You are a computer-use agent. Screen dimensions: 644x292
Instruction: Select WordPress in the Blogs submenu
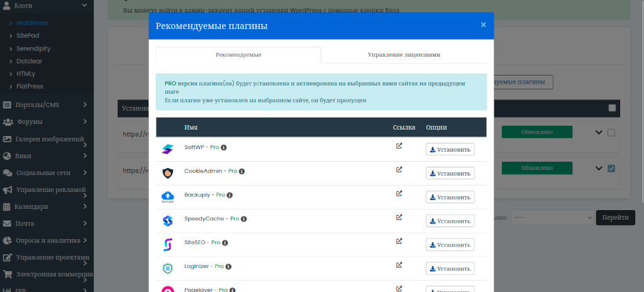pos(32,23)
